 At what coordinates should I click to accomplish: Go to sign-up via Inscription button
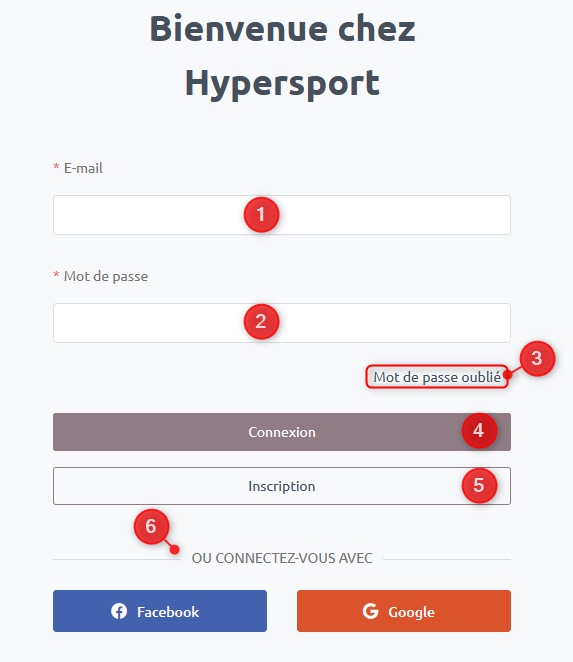pos(282,486)
